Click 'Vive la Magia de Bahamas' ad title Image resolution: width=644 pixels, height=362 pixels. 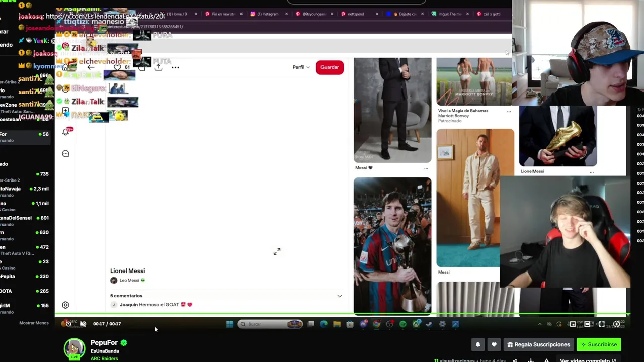pyautogui.click(x=463, y=111)
